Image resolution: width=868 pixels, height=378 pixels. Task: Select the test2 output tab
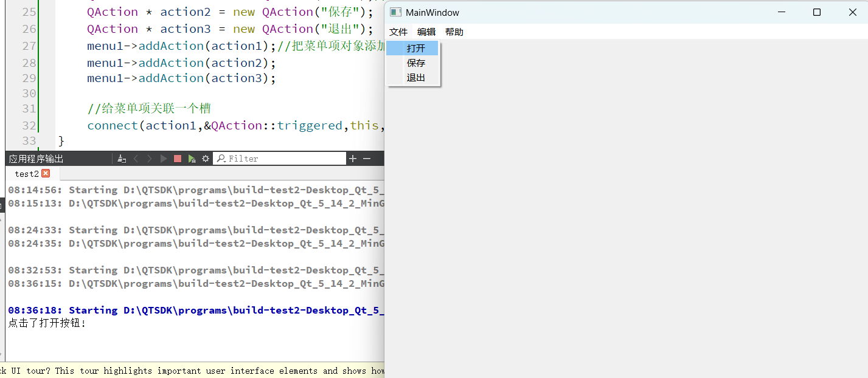pyautogui.click(x=26, y=174)
